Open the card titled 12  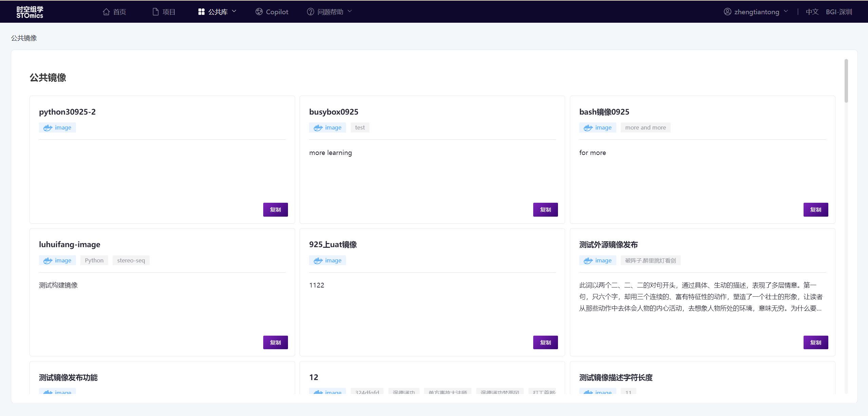click(313, 377)
